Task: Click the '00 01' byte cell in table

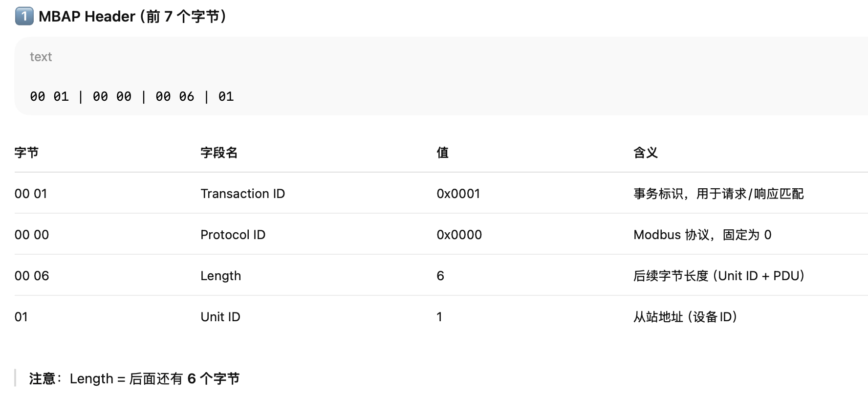Action: [x=31, y=194]
